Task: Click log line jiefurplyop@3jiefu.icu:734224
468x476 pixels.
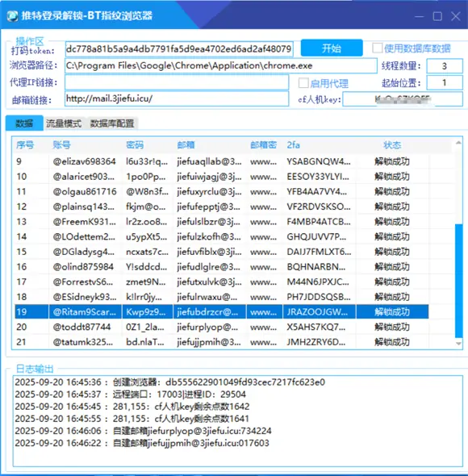Action: (x=143, y=431)
